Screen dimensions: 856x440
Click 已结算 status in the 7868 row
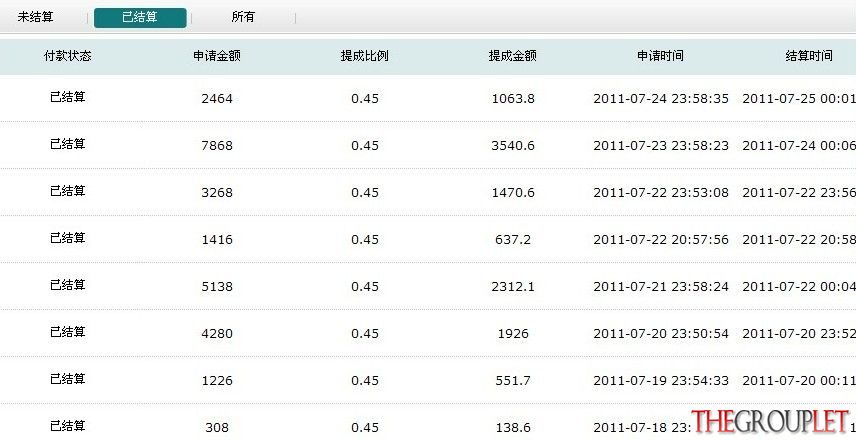68,144
